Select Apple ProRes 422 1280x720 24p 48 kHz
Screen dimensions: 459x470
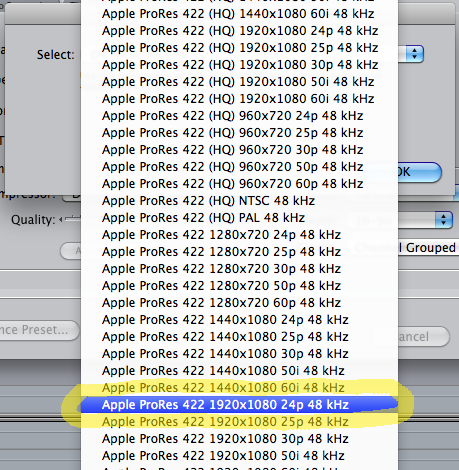pyautogui.click(x=239, y=235)
